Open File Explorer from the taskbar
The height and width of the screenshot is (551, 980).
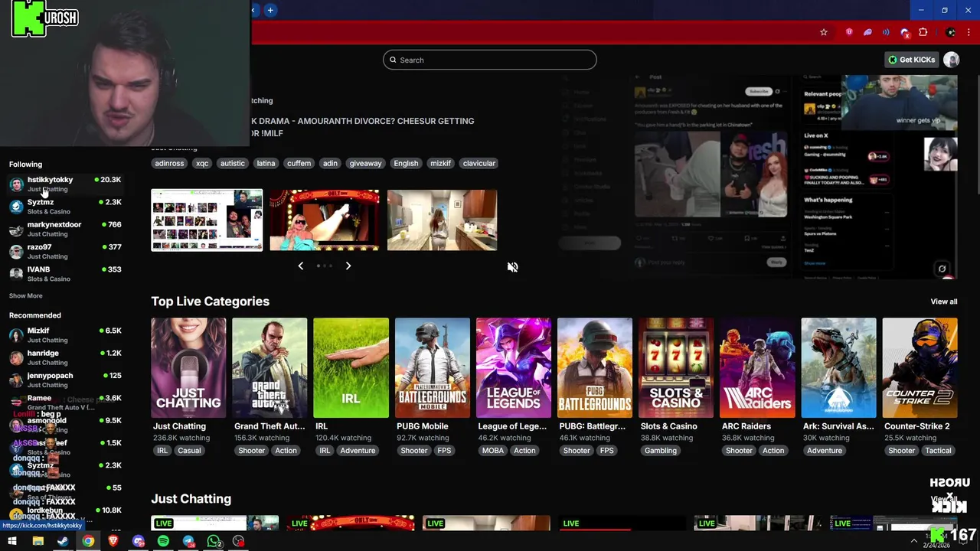pos(38,541)
